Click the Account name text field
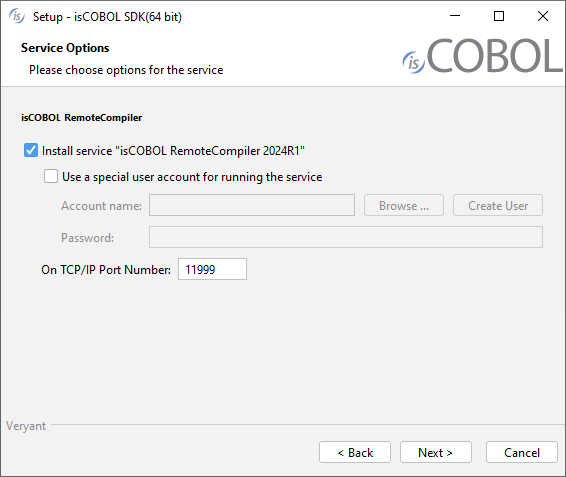Viewport: 566px width, 477px height. (x=252, y=205)
